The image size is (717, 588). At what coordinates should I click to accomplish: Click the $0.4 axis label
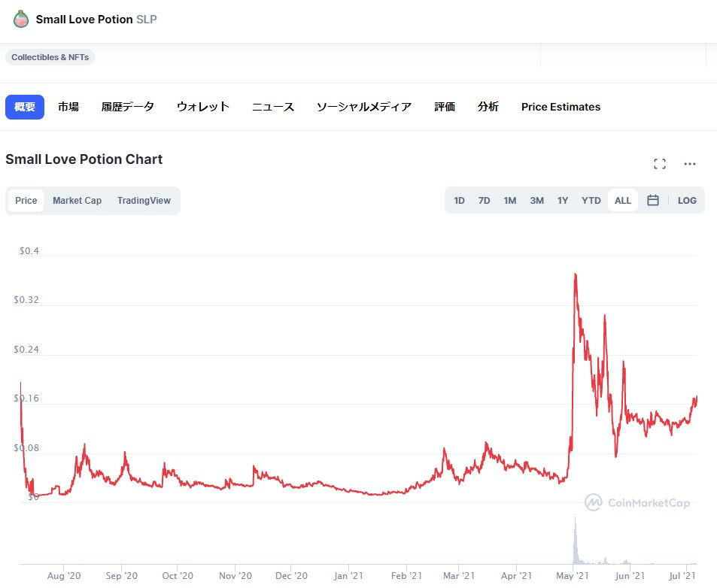tap(29, 251)
